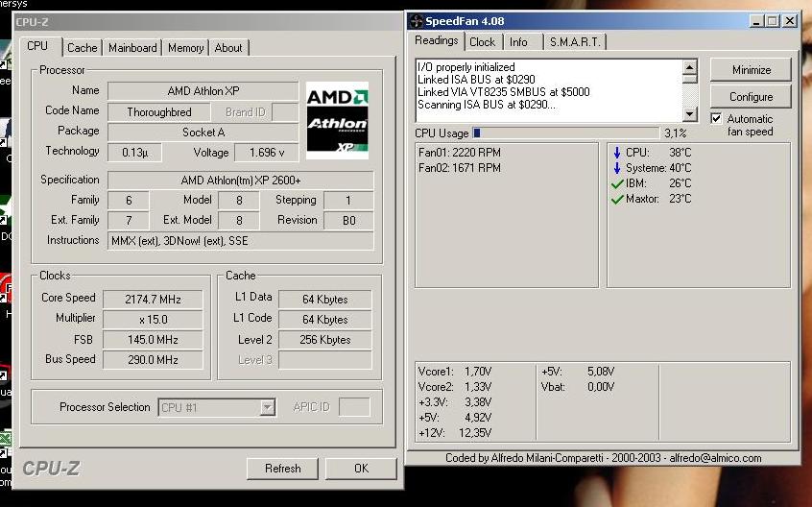Click the SpeedFan log scroll-up arrow

[x=689, y=67]
